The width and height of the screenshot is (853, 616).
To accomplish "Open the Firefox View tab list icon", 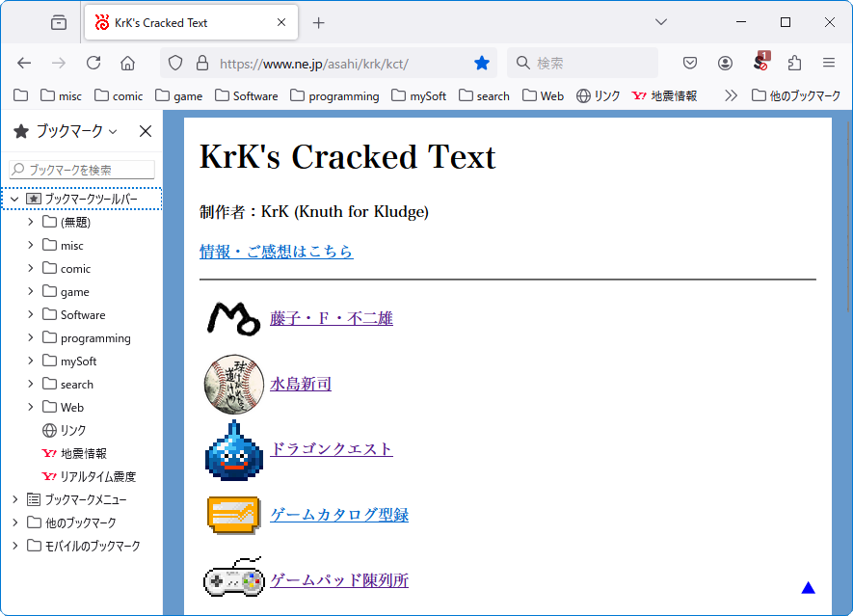I will [59, 23].
